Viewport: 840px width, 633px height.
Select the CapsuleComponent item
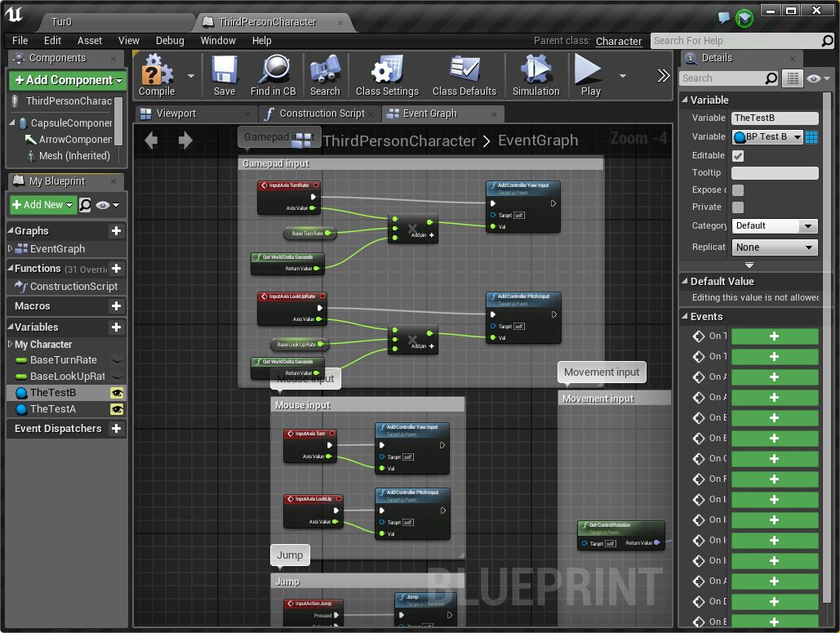coord(67,123)
